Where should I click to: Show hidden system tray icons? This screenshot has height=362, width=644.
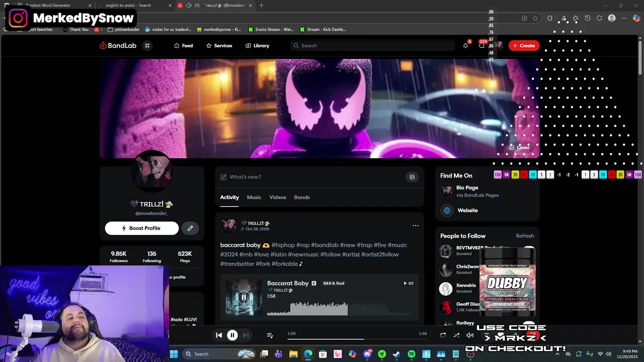point(557,354)
